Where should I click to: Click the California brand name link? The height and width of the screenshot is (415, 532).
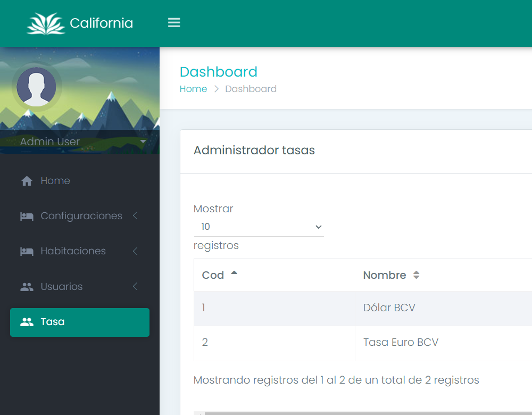[x=101, y=23]
